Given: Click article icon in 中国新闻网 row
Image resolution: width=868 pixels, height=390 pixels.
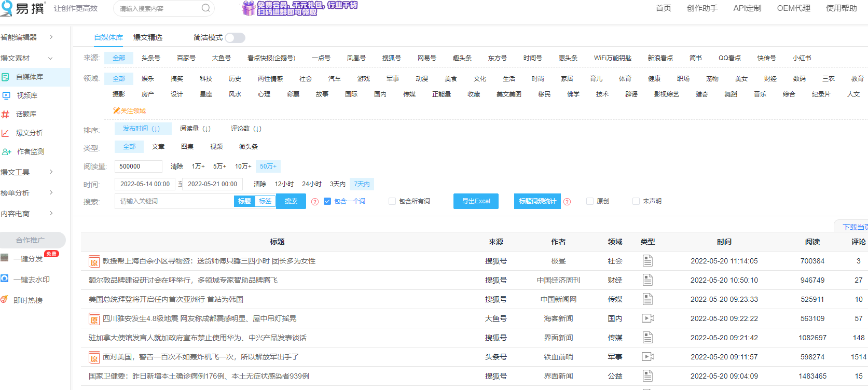Looking at the screenshot, I should (x=647, y=299).
